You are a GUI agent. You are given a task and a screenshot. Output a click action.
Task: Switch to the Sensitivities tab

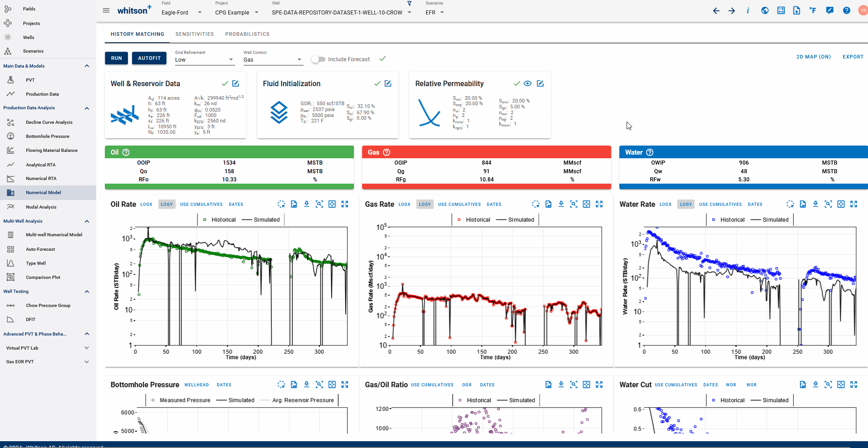[194, 34]
